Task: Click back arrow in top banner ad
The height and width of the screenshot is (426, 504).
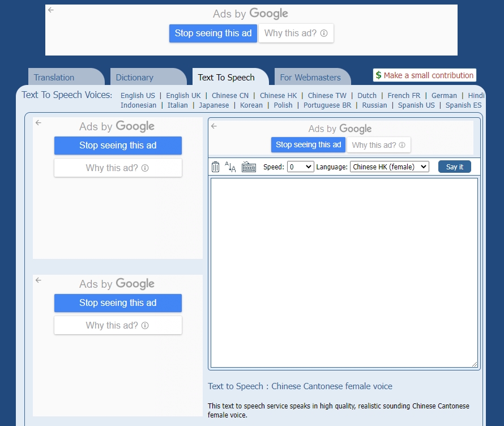Action: 51,10
